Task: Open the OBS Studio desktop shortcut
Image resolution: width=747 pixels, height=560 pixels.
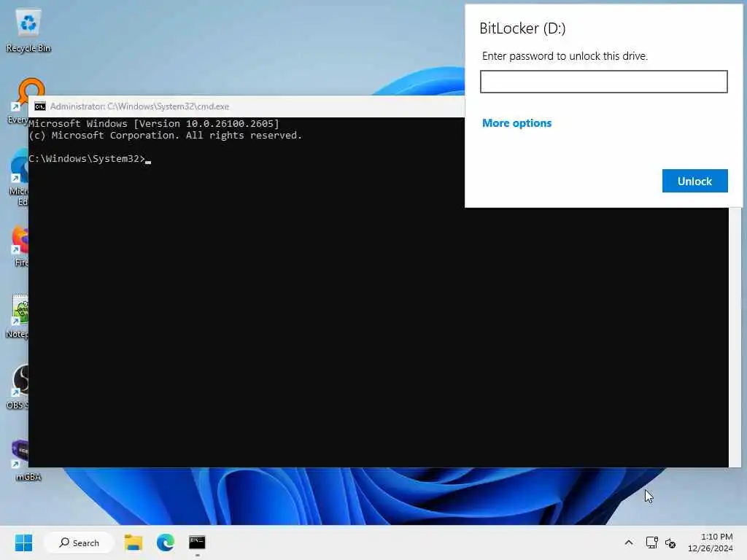Action: click(18, 387)
